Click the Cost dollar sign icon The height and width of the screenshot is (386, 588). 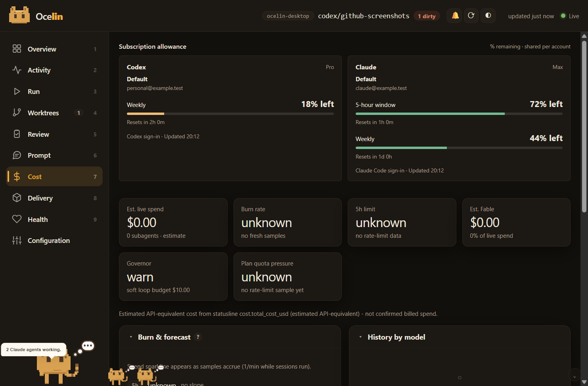[x=17, y=177]
